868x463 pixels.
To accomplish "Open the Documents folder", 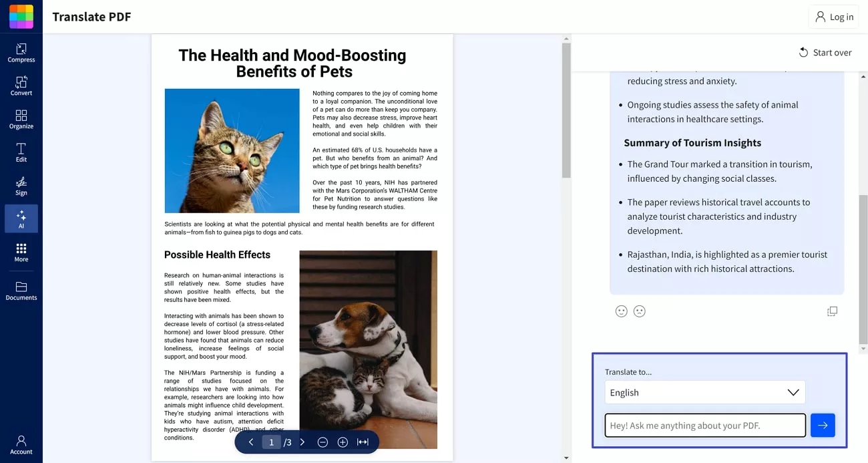I will 21,291.
